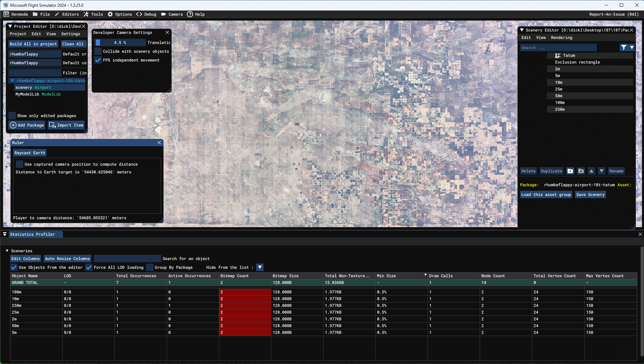Click the filter funnel icon in Scenery Editor

coord(624,48)
